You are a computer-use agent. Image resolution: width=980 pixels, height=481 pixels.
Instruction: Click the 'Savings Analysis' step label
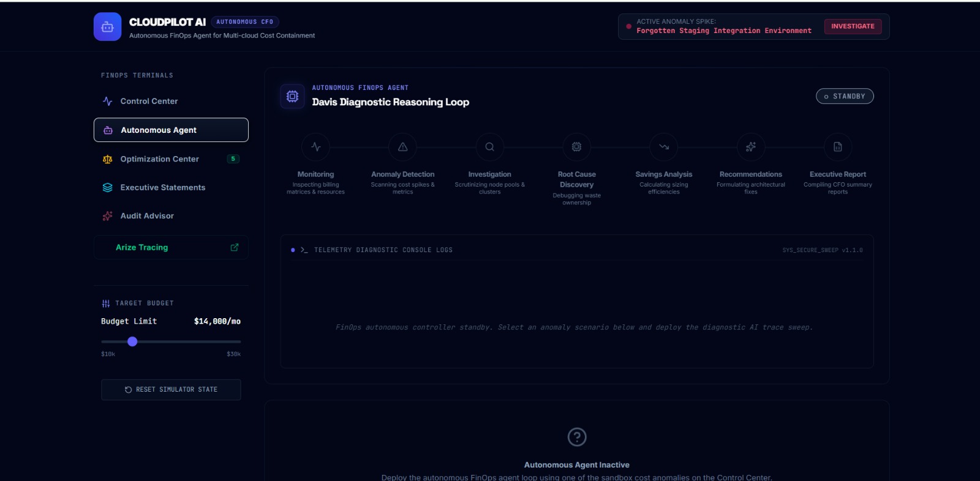click(x=664, y=174)
